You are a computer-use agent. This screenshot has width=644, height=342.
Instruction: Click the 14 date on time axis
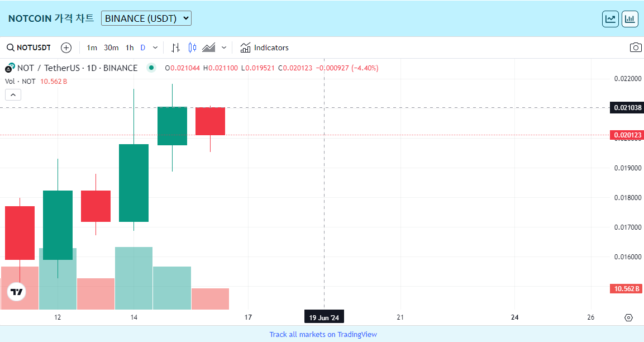134,317
